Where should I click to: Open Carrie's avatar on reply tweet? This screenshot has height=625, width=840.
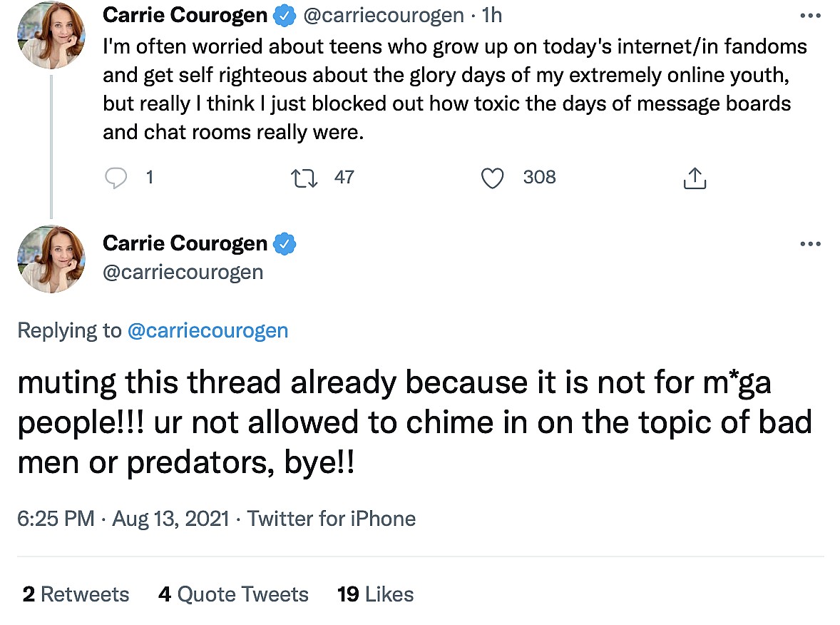point(51,258)
